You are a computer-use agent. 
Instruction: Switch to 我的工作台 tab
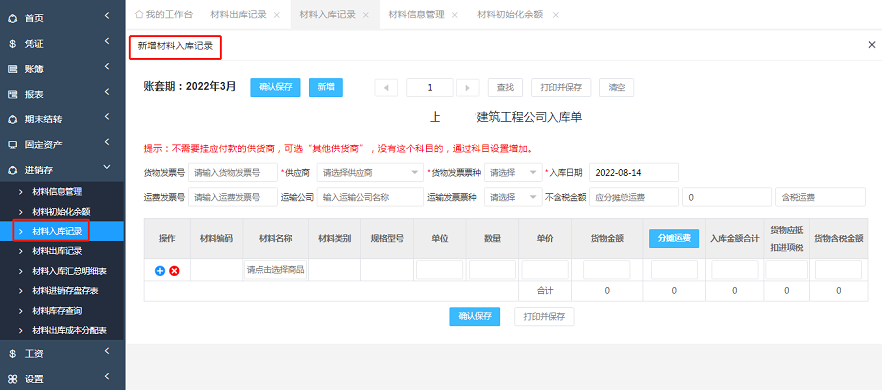coord(164,15)
